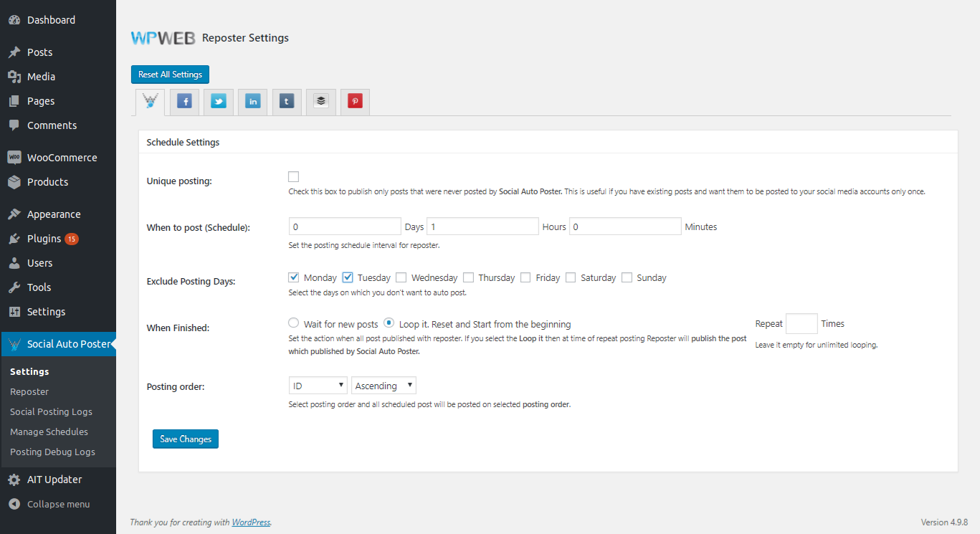The height and width of the screenshot is (534, 980).
Task: Select 'Wait for new posts' radio option
Action: click(x=293, y=323)
